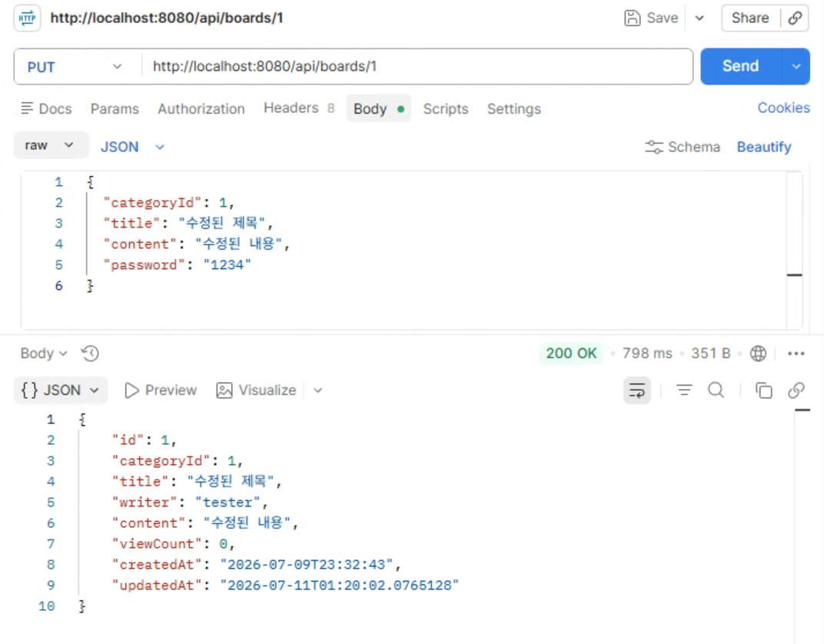This screenshot has height=644, width=824.
Task: Open HTTP method PUT dropdown
Action: [78, 67]
